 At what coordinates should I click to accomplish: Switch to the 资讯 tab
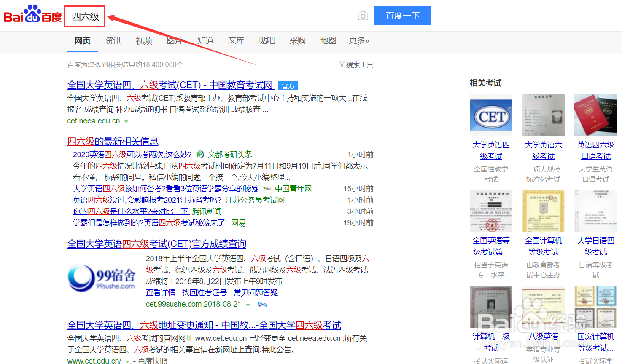[113, 40]
